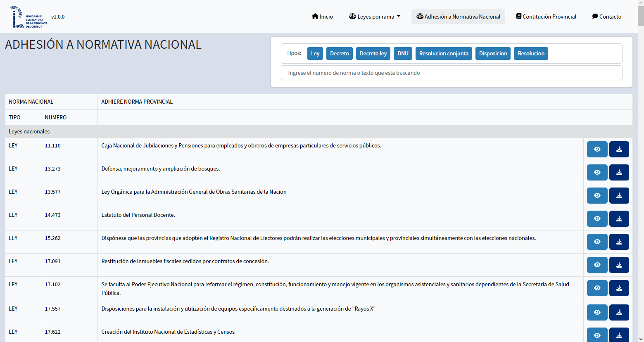This screenshot has width=644, height=342.
Task: Click the Honorable Legislatura del Chubut logo
Action: point(30,17)
